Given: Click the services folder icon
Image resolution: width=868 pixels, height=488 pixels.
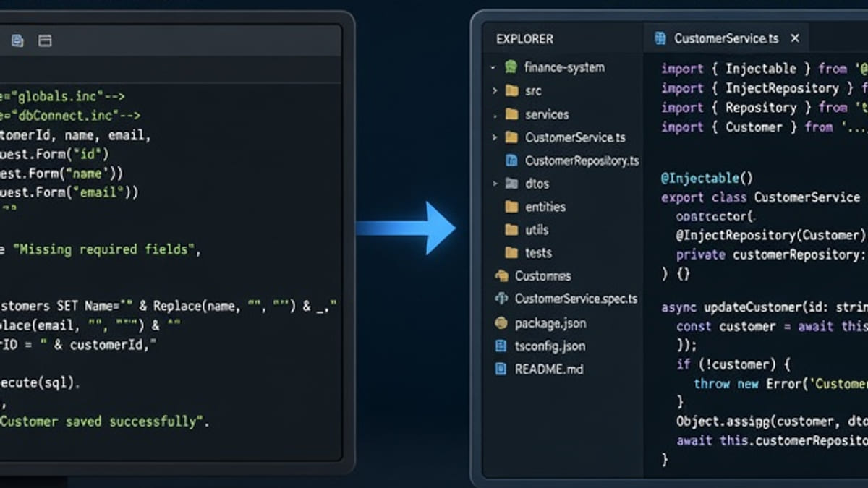Looking at the screenshot, I should 512,114.
